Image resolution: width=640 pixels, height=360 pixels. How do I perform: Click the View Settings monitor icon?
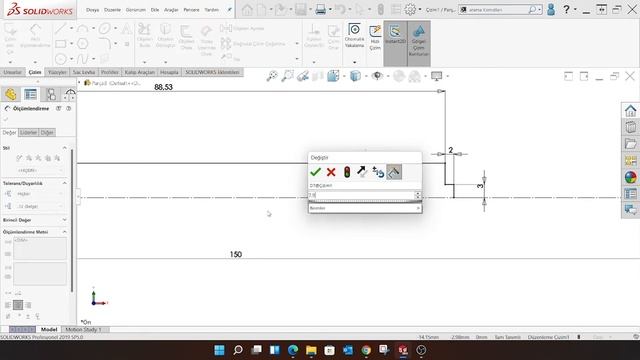coord(436,76)
